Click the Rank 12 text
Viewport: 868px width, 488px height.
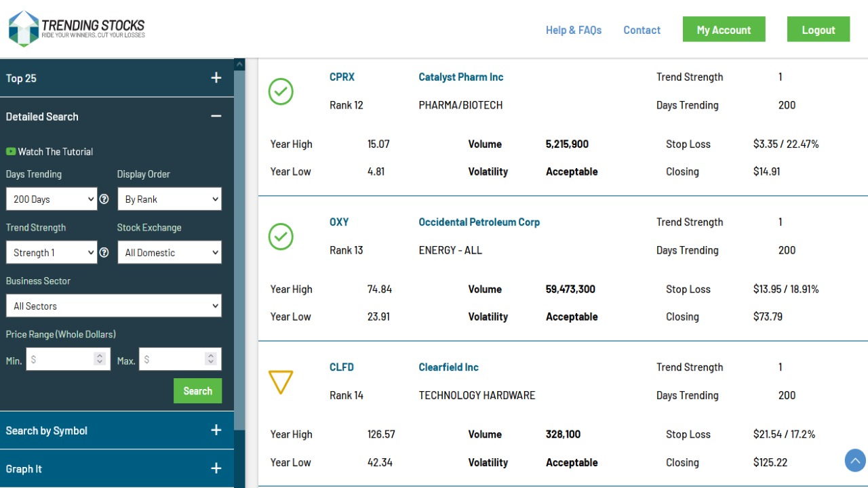347,105
